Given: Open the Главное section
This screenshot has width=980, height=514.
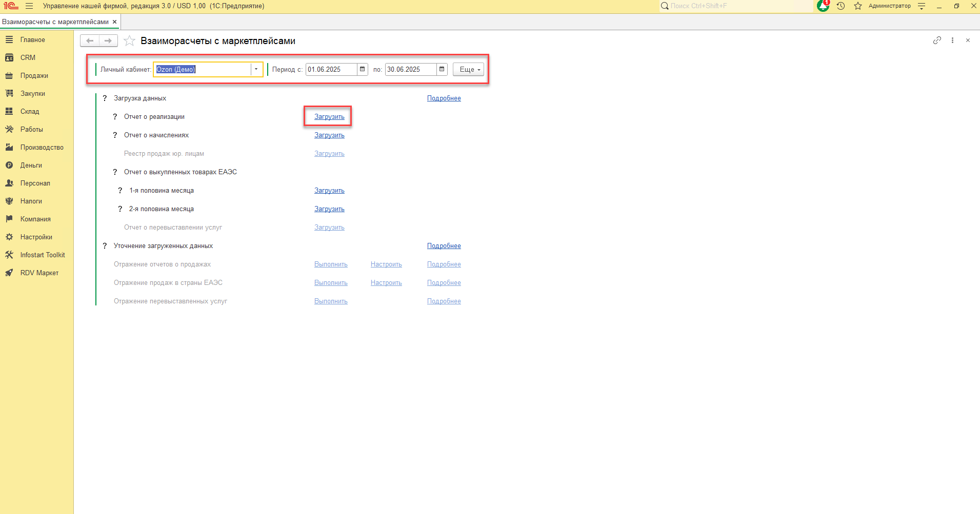Looking at the screenshot, I should coord(37,39).
